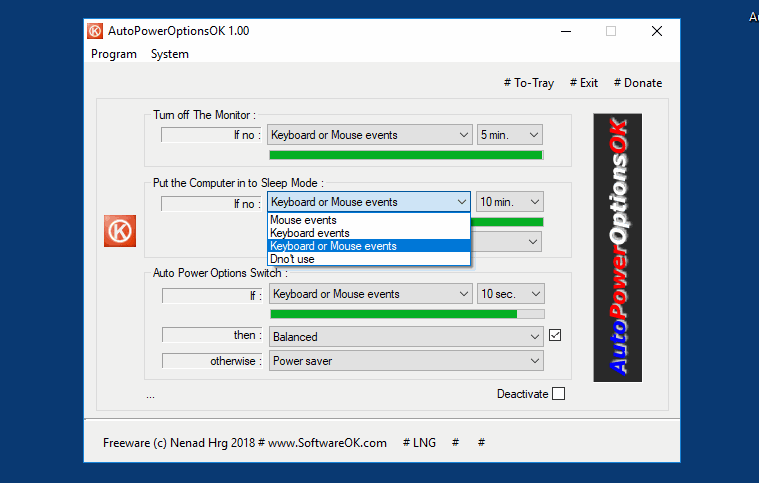The height and width of the screenshot is (483, 759).
Task: Click the AutoPowerOptionsOK vertical banner
Action: (x=617, y=248)
